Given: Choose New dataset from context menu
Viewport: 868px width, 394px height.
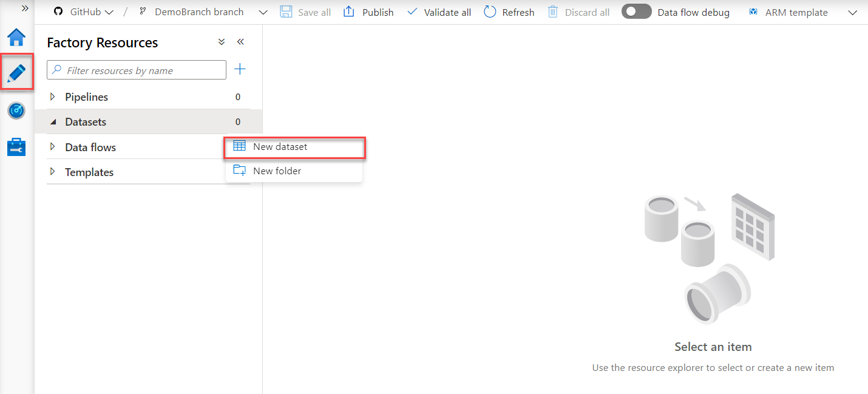Looking at the screenshot, I should coord(280,147).
